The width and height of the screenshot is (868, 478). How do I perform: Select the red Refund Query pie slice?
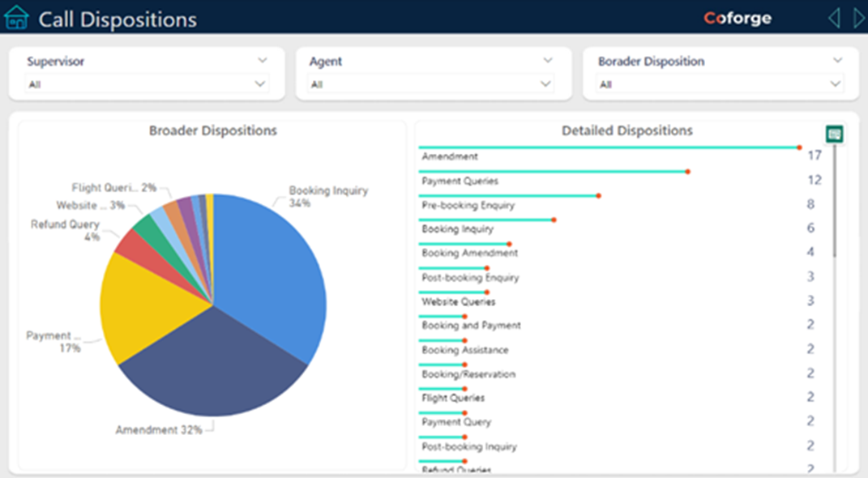coord(130,242)
